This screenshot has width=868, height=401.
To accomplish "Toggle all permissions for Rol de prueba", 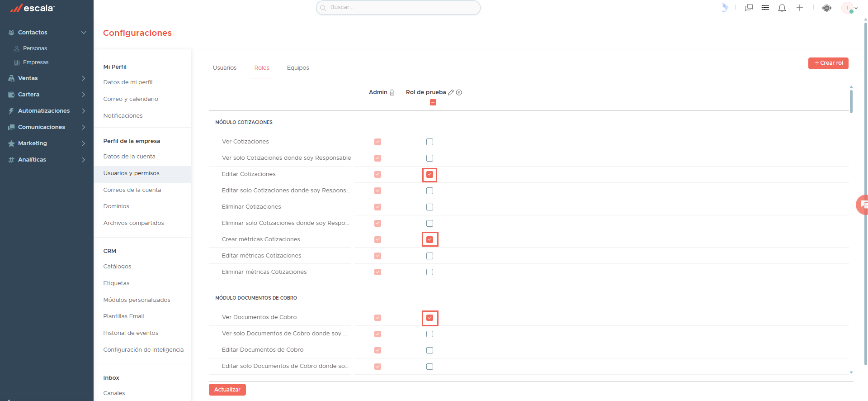I will pyautogui.click(x=433, y=102).
